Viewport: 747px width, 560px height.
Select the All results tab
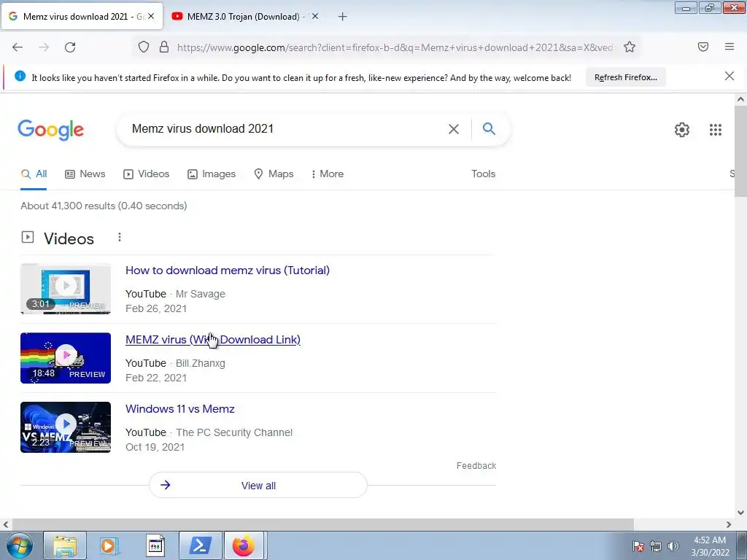click(34, 174)
